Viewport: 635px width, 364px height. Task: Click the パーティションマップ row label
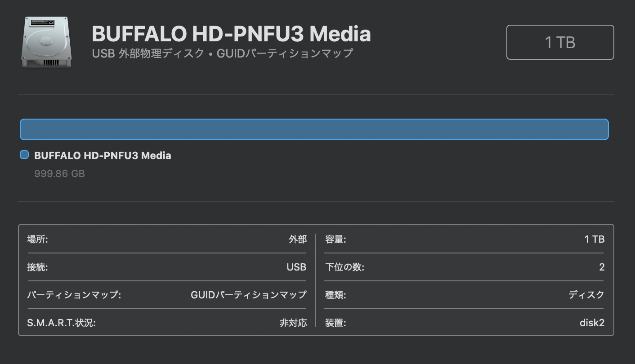pos(74,295)
